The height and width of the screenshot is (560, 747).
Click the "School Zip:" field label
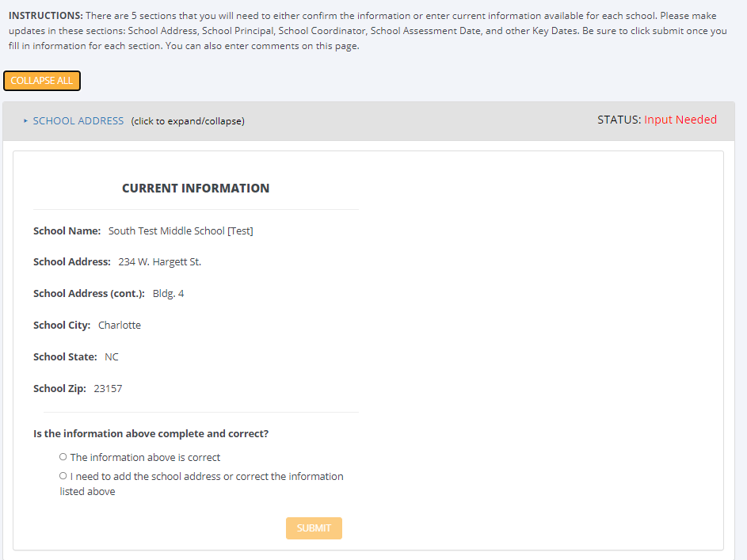tap(59, 389)
